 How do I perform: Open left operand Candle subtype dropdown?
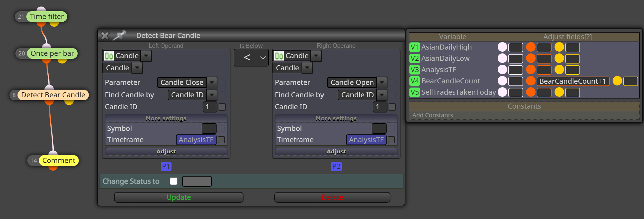click(137, 68)
